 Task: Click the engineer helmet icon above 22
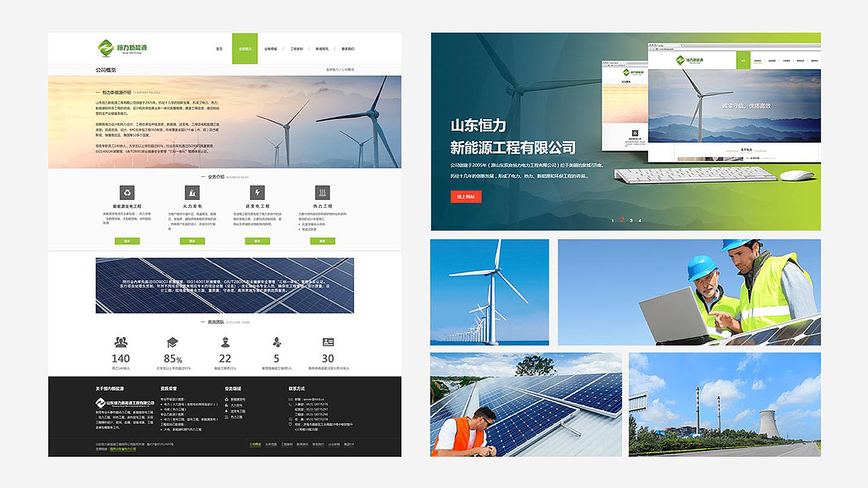[224, 342]
